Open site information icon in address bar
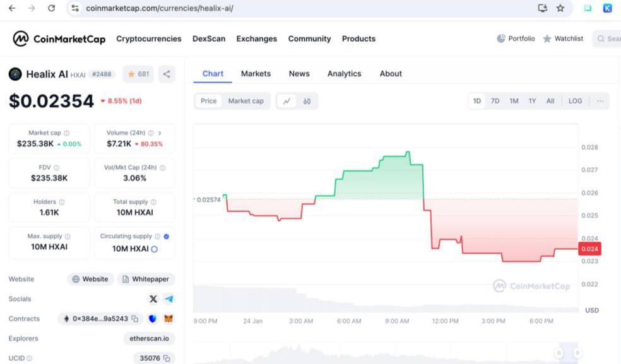The width and height of the screenshot is (621, 364). coord(75,8)
